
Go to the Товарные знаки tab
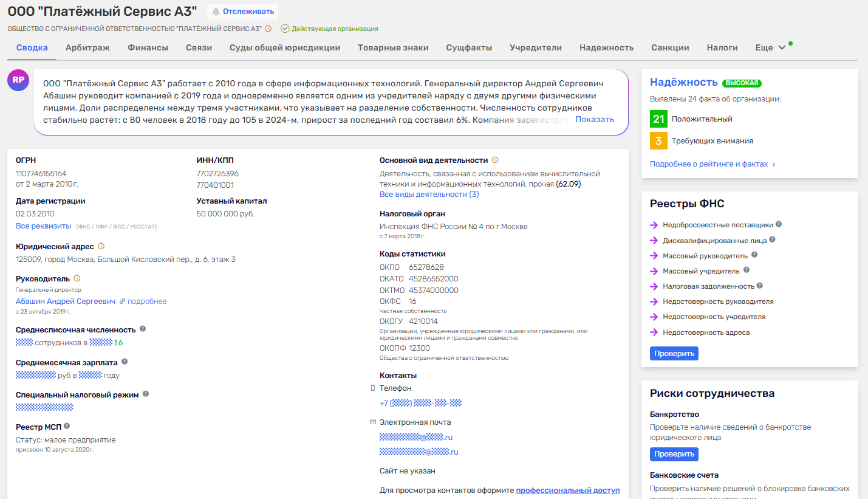coord(393,47)
